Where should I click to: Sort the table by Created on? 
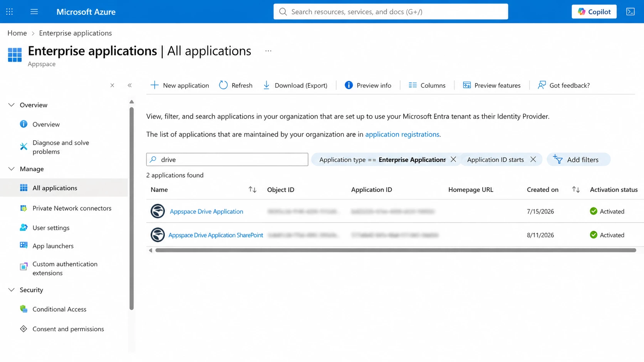(576, 190)
